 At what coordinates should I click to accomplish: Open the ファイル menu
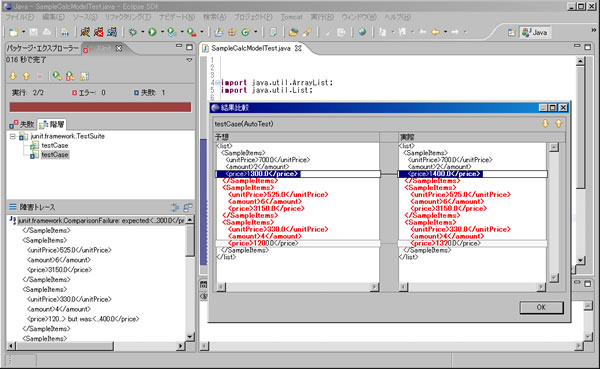tap(20, 17)
